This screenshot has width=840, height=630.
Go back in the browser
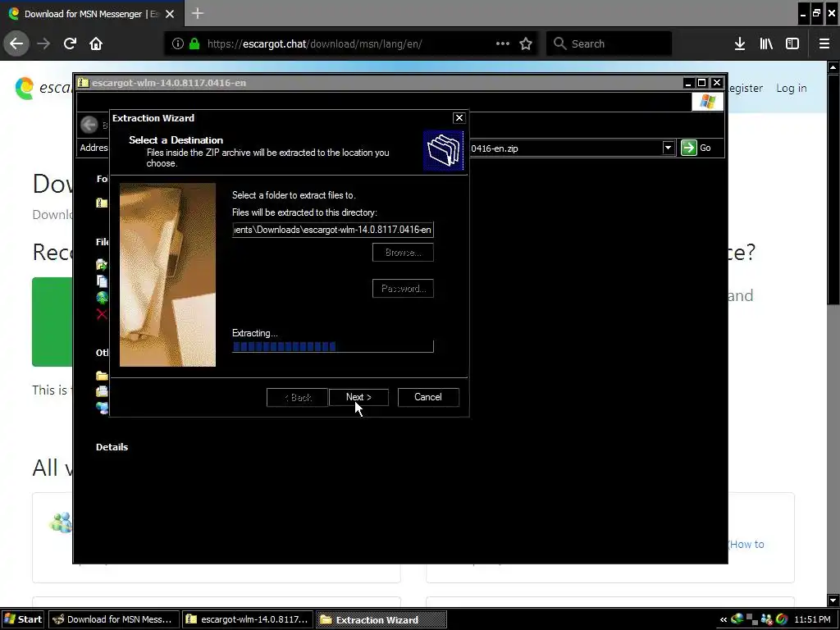tap(16, 43)
